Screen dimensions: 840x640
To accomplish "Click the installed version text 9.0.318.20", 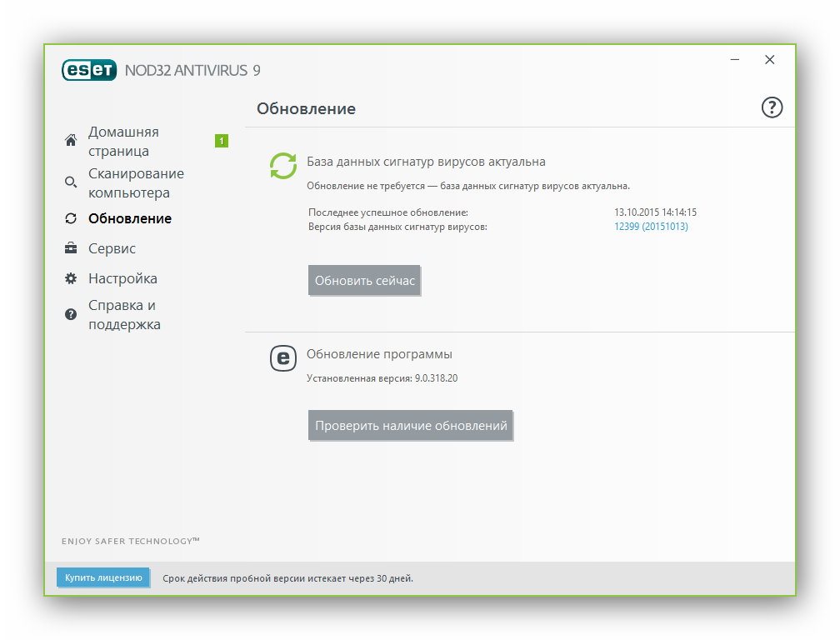I will coord(436,378).
